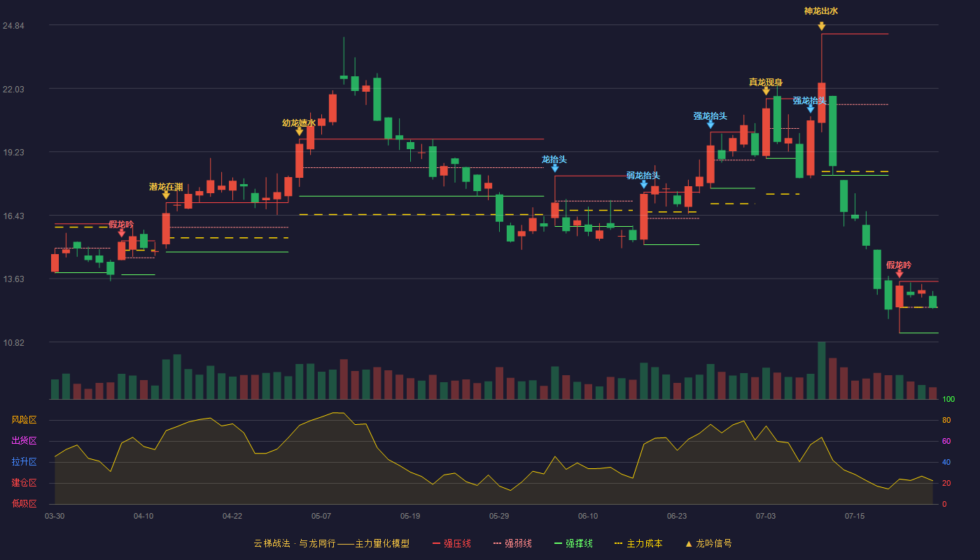Click the 建仓区 indicator zone label
The height and width of the screenshot is (560, 980).
(x=24, y=483)
